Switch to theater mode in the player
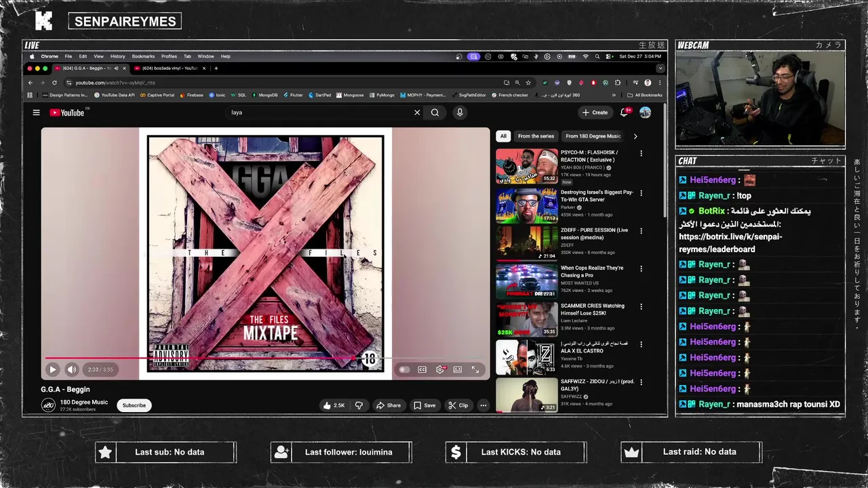 [458, 369]
